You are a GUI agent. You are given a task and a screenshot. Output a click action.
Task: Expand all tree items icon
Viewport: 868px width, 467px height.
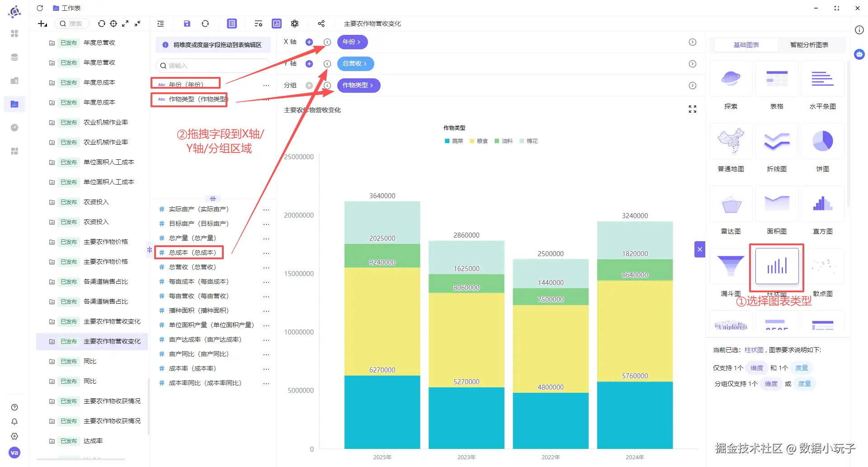pyautogui.click(x=126, y=24)
